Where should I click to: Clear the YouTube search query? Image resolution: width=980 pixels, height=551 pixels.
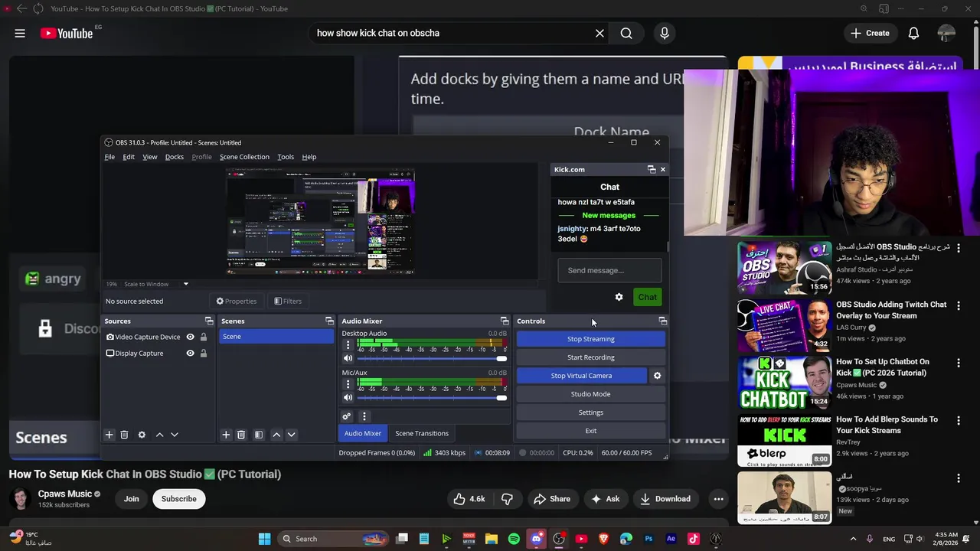pyautogui.click(x=599, y=33)
